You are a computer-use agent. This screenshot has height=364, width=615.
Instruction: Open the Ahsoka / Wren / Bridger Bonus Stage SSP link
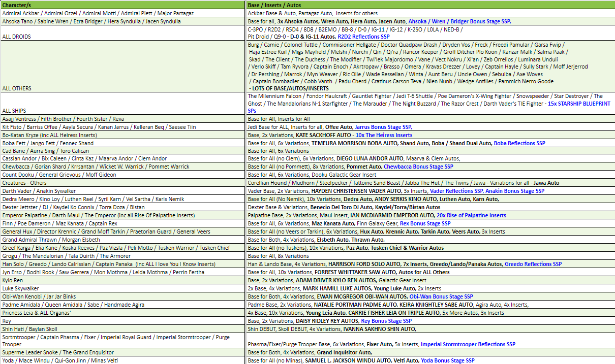point(459,21)
